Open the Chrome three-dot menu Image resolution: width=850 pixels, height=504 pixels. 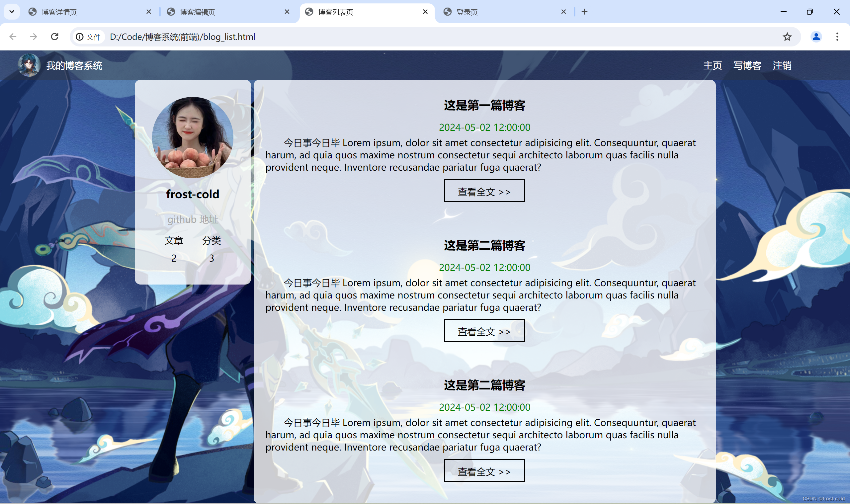coord(837,37)
